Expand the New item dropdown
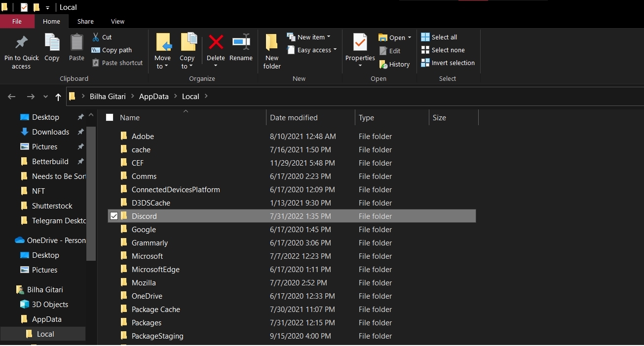 pyautogui.click(x=329, y=37)
